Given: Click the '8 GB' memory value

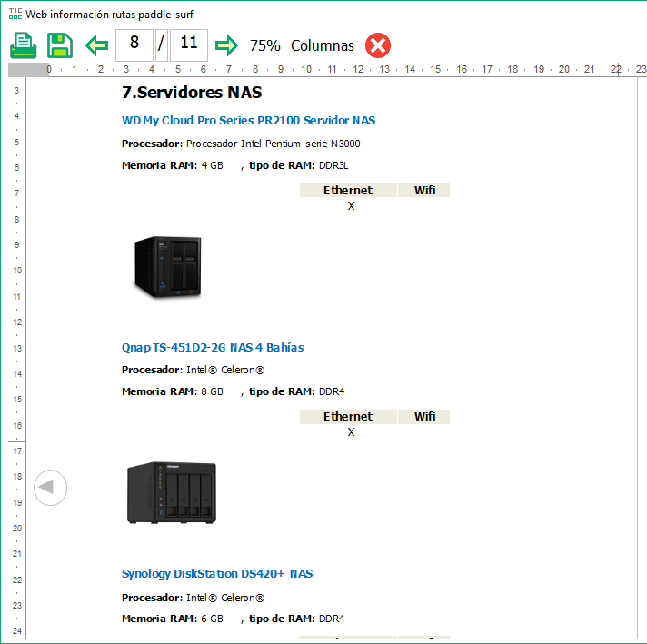Looking at the screenshot, I should pyautogui.click(x=212, y=391).
